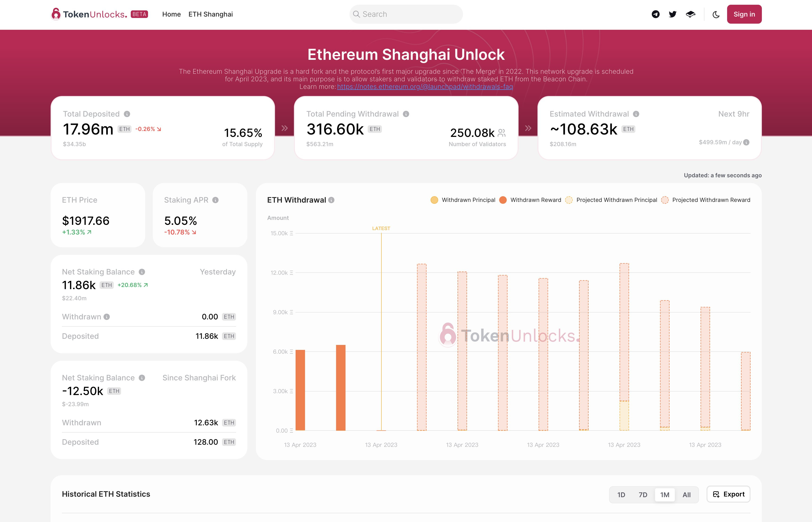Click Net Staking Balance Since Shanghai Fork info icon
The width and height of the screenshot is (812, 522).
(142, 378)
